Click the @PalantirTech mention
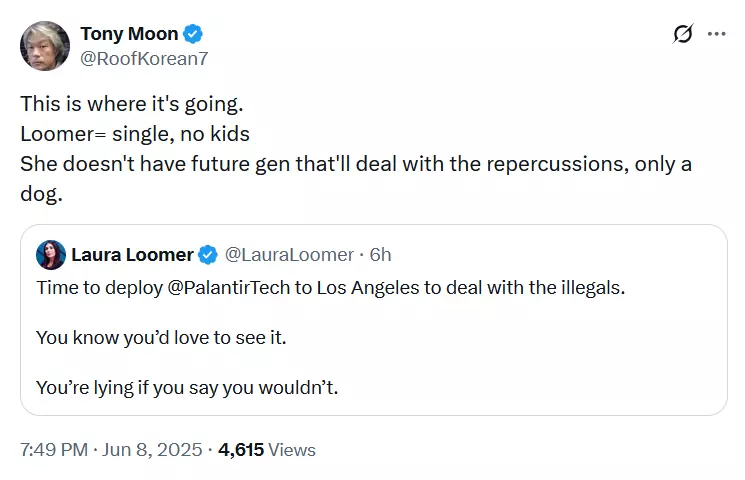This screenshot has width=745, height=480. pyautogui.click(x=229, y=288)
